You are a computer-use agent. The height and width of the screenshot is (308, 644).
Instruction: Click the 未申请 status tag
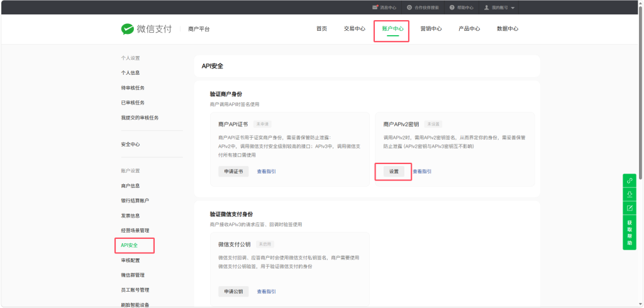click(x=263, y=124)
